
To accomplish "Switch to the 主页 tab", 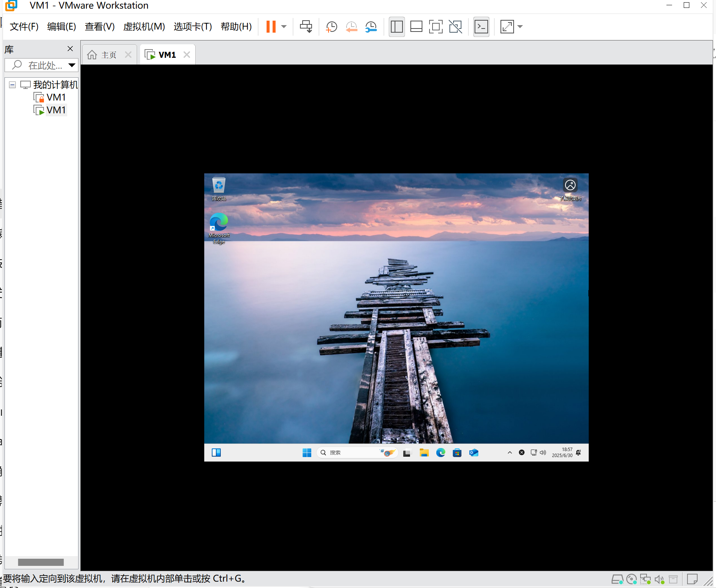I will (109, 55).
